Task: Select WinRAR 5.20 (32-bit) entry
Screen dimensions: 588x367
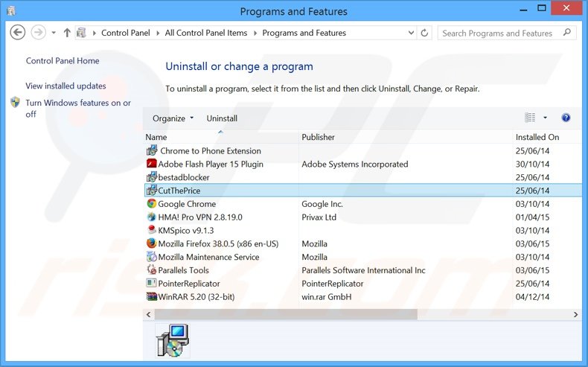Action: (196, 297)
